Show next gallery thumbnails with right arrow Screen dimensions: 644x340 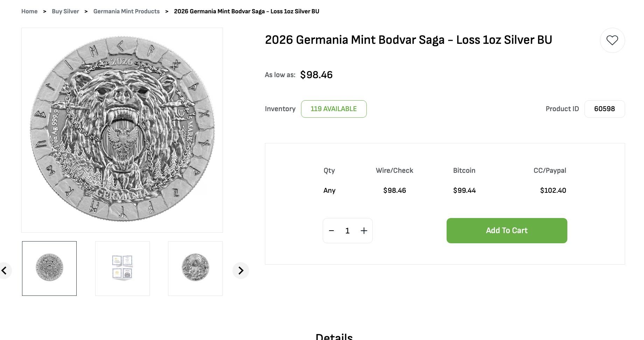(241, 271)
